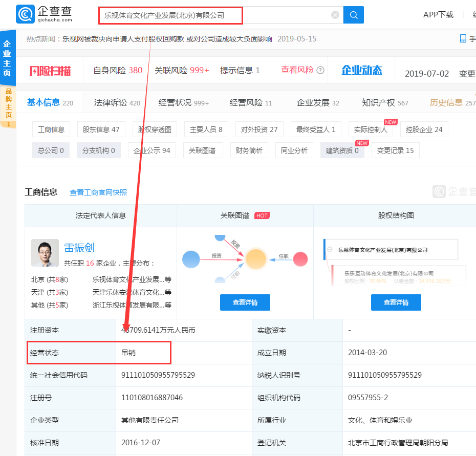Screen dimensions: 476x456
Task: Click 主要人员 8 button
Action: pyautogui.click(x=206, y=129)
